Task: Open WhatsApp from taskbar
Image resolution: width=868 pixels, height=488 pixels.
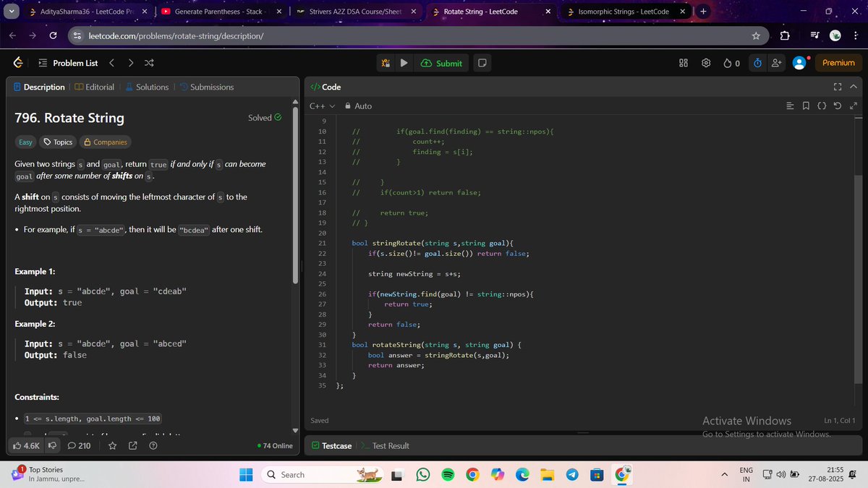Action: (423, 475)
